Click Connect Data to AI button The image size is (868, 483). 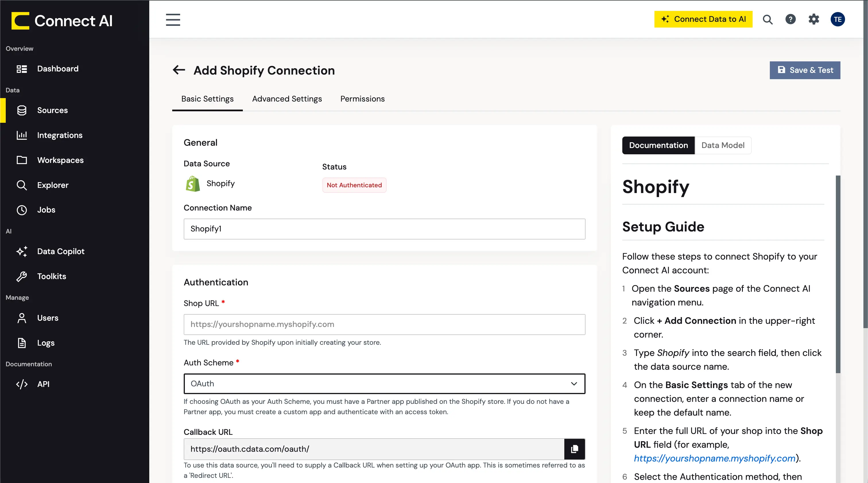[x=703, y=19]
